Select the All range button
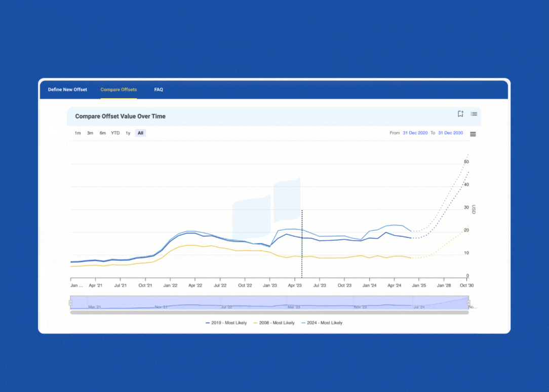 pos(140,133)
